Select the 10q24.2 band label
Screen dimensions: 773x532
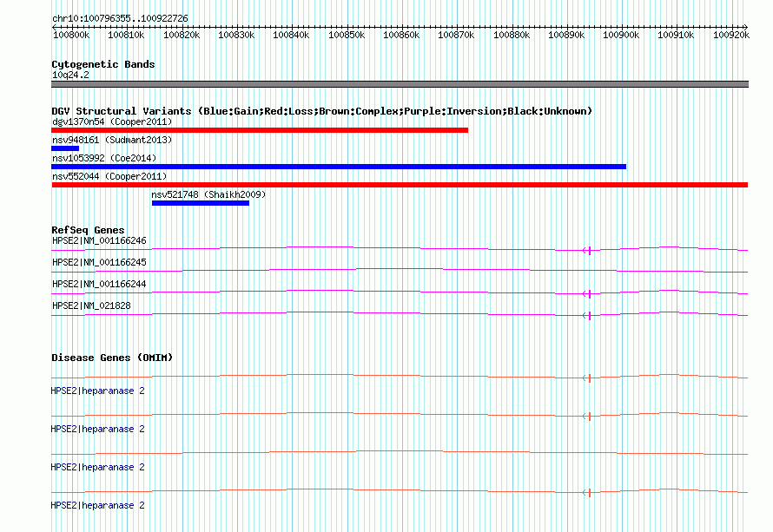point(70,75)
